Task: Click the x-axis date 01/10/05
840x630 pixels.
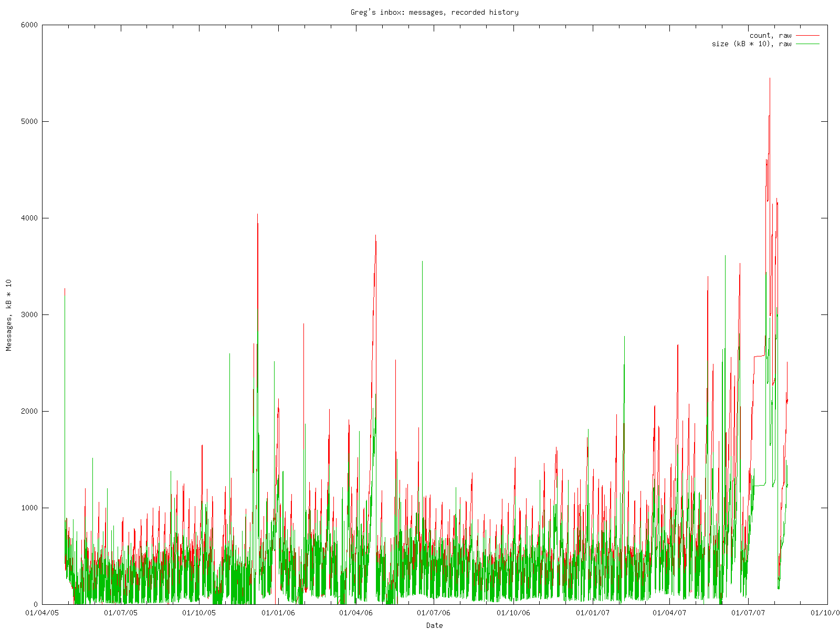Action: coord(199,613)
